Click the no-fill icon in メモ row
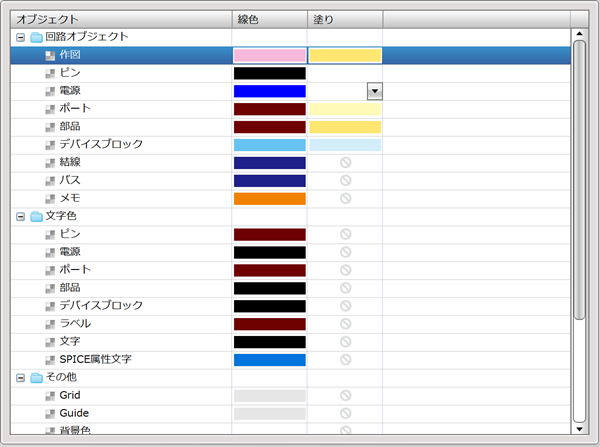This screenshot has height=447, width=600. (346, 198)
